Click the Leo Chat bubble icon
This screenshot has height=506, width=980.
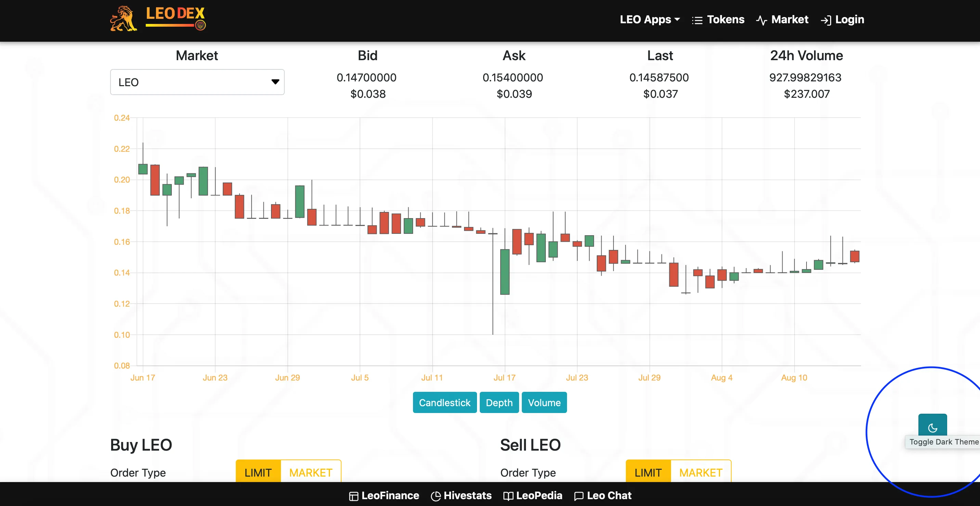click(579, 496)
